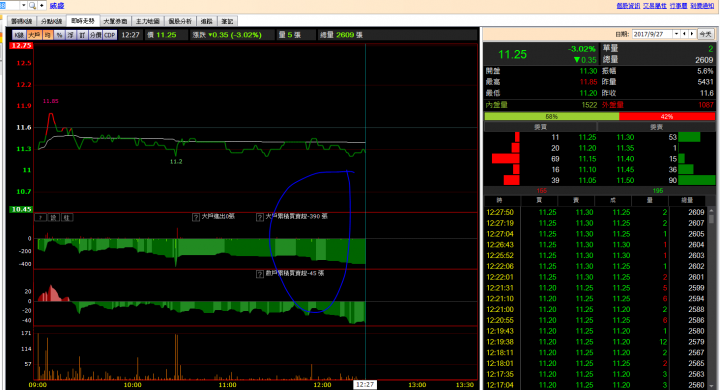The image size is (720, 390).
Task: Open the 主力地圖 tab
Action: tap(147, 21)
